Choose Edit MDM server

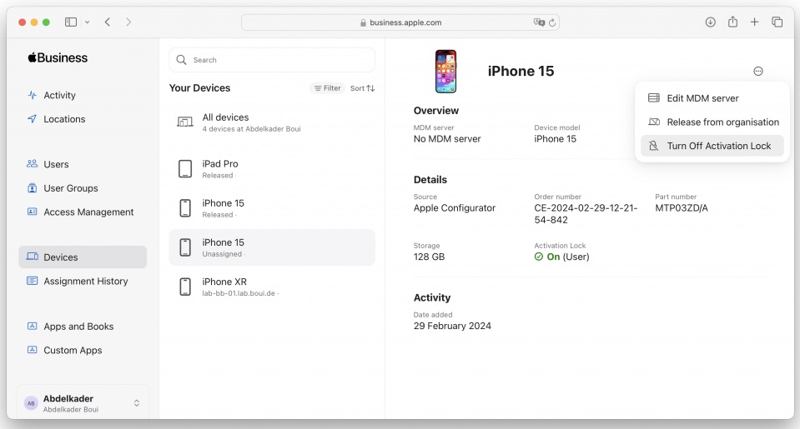pos(714,98)
